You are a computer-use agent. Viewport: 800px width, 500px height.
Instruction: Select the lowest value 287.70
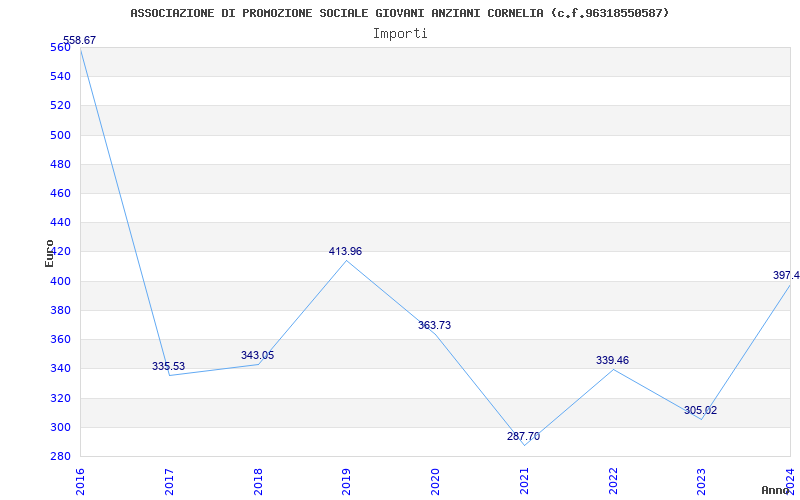click(x=523, y=437)
